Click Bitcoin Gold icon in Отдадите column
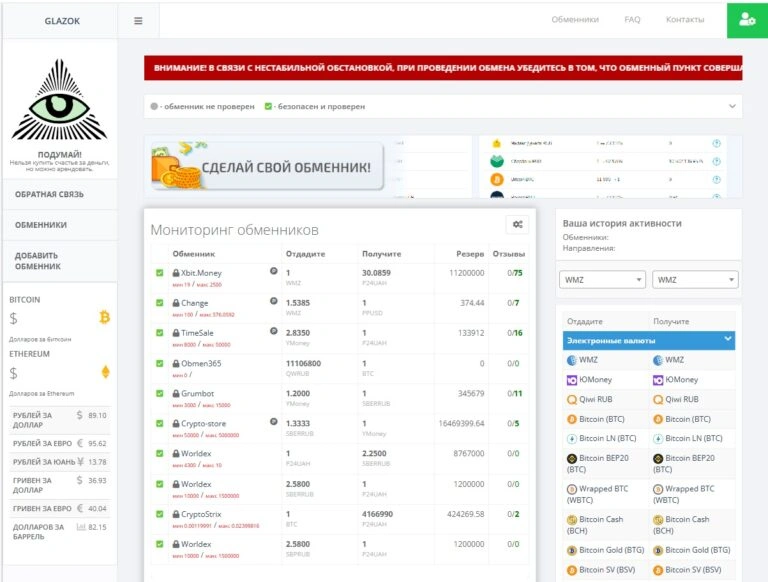 572,551
